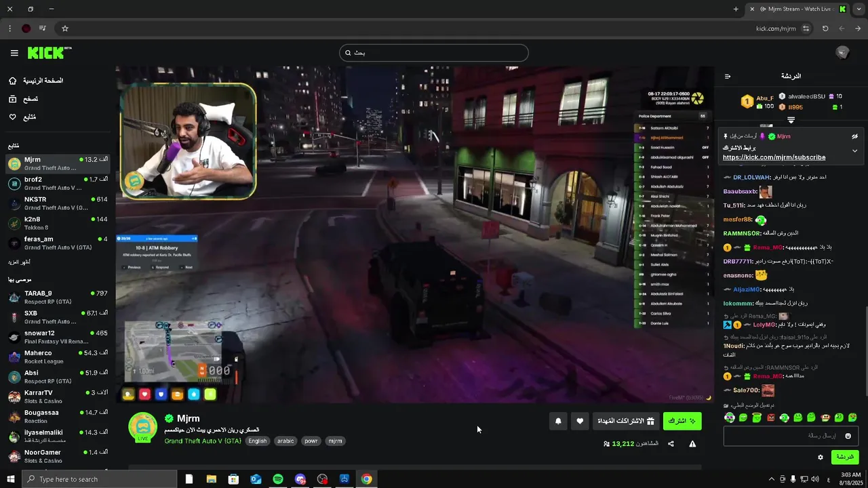The width and height of the screenshot is (868, 488).
Task: Send message with green Chat button
Action: pyautogui.click(x=845, y=457)
